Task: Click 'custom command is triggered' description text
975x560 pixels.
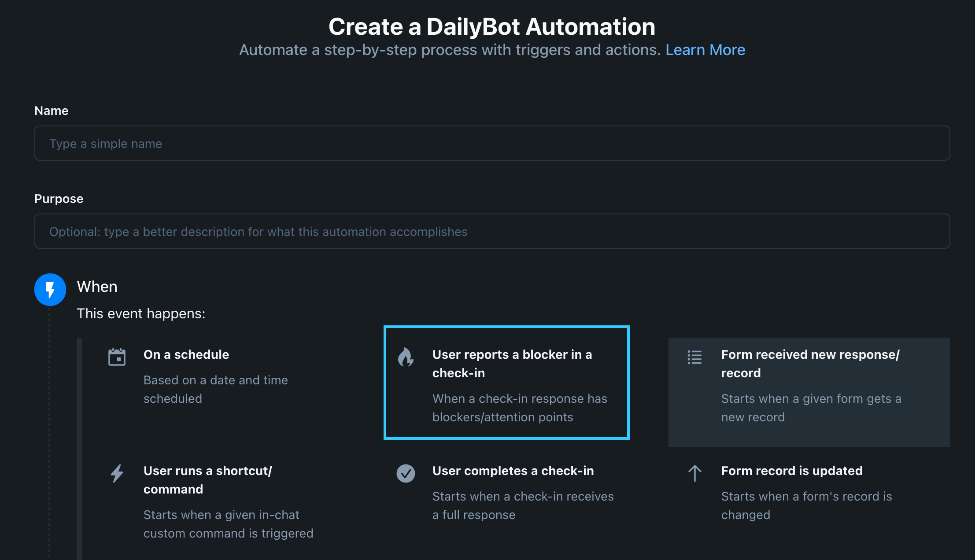Action: 228,533
